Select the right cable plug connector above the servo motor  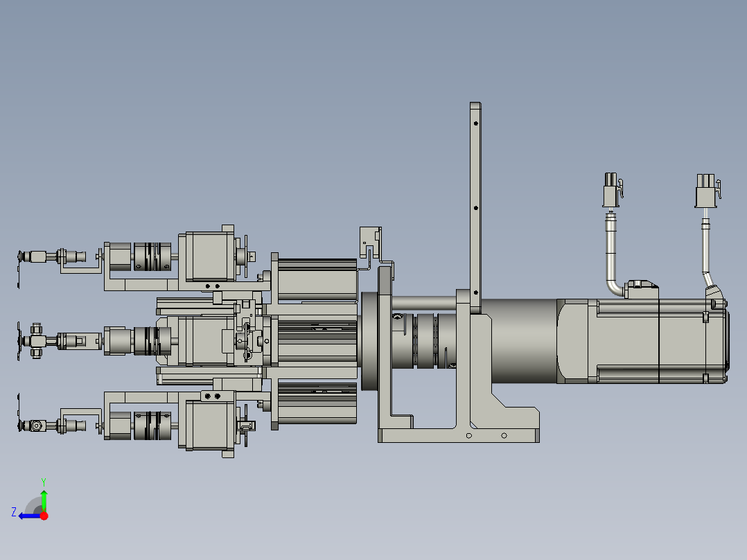point(708,191)
